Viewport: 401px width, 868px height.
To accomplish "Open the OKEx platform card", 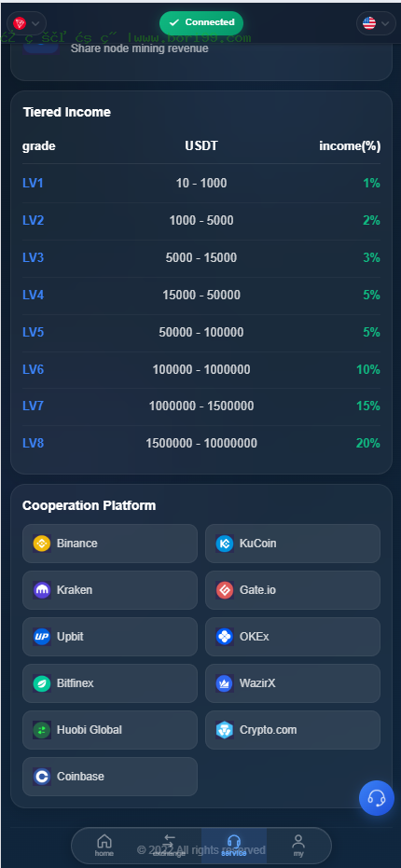I will point(293,637).
